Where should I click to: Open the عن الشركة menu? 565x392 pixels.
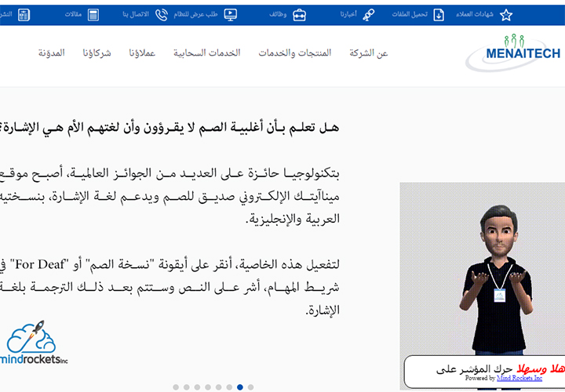pyautogui.click(x=368, y=53)
